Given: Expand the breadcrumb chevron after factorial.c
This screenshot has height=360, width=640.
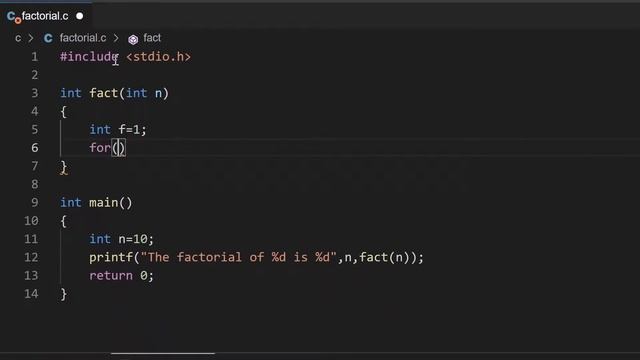Looking at the screenshot, I should (116, 38).
